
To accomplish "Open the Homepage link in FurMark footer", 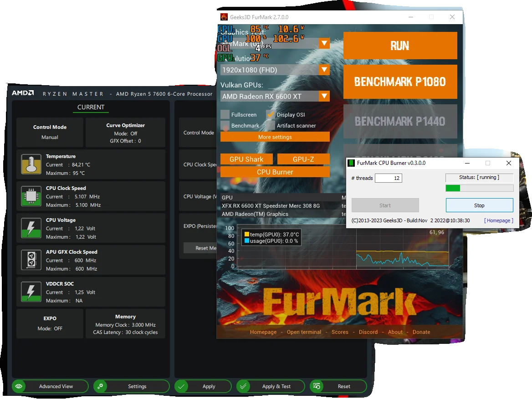I will [263, 332].
